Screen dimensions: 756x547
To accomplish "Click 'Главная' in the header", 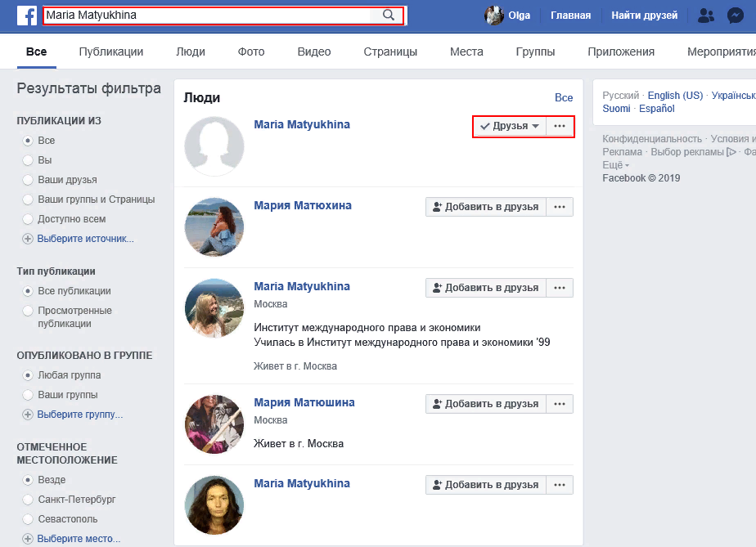I will [571, 16].
